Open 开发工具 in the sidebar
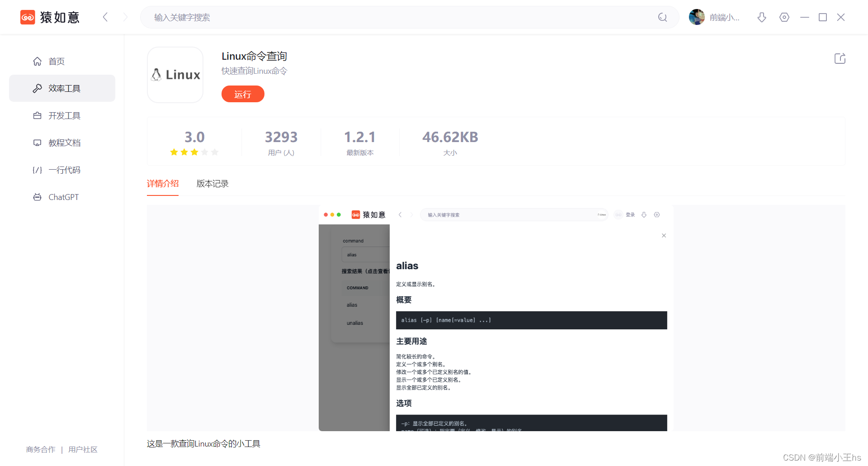Image resolution: width=868 pixels, height=466 pixels. (x=62, y=115)
